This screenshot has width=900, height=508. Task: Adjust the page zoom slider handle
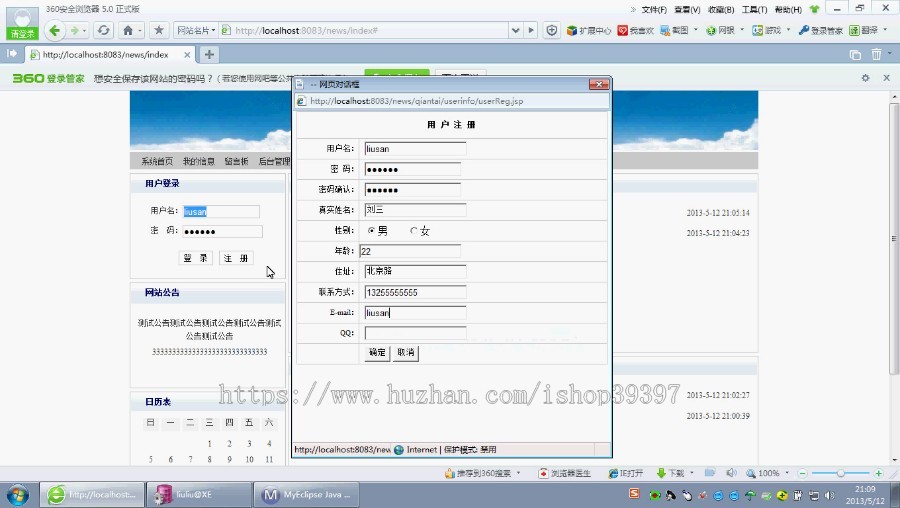coord(840,473)
